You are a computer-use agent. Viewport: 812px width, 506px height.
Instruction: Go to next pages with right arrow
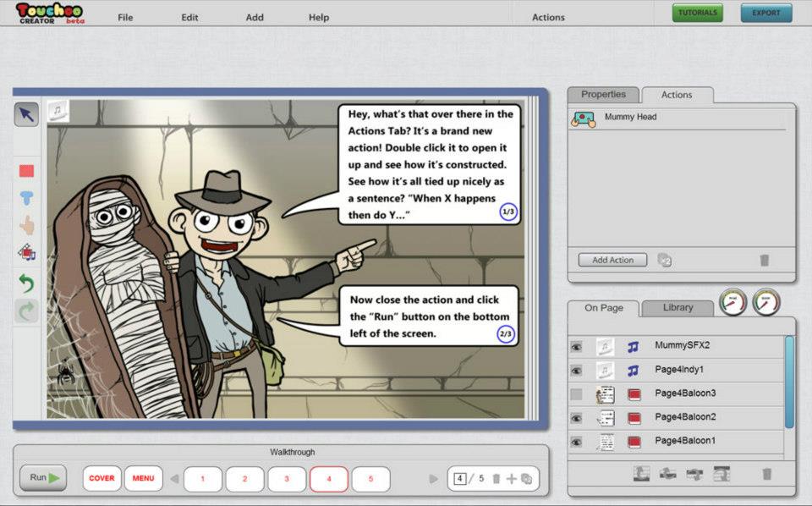coord(433,479)
